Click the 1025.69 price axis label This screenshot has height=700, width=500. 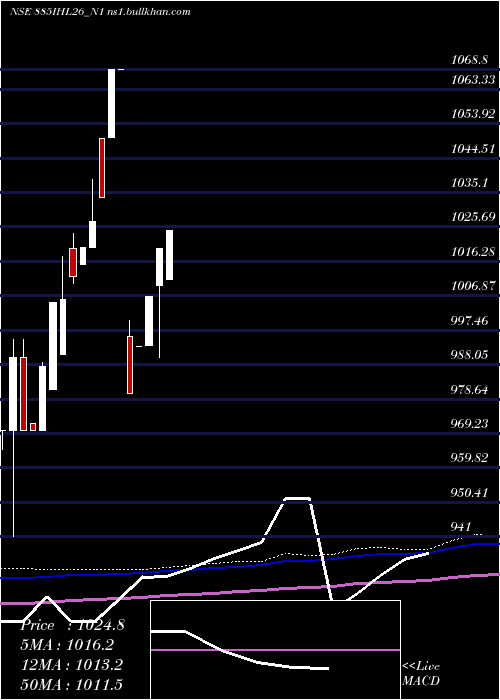[x=473, y=217]
